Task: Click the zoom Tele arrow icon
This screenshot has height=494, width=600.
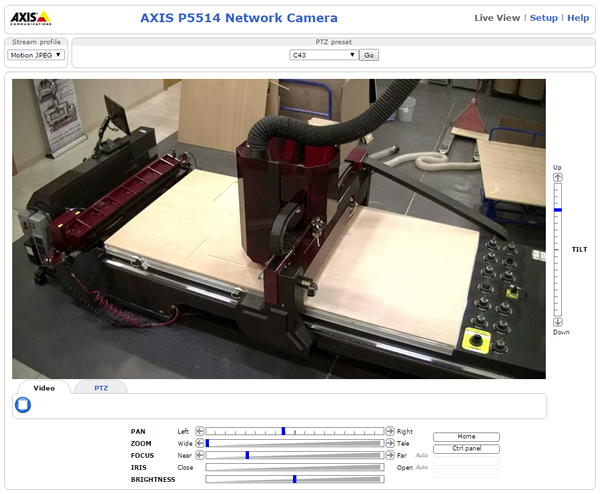Action: [390, 443]
